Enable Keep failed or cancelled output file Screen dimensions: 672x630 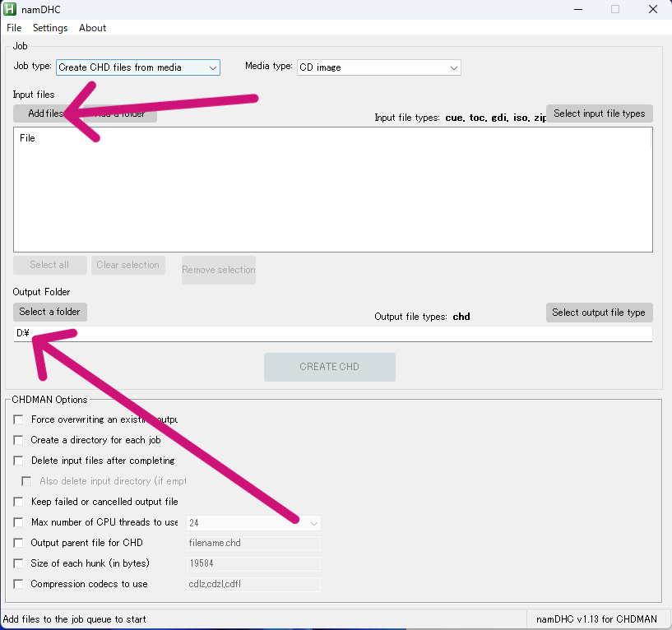[18, 502]
